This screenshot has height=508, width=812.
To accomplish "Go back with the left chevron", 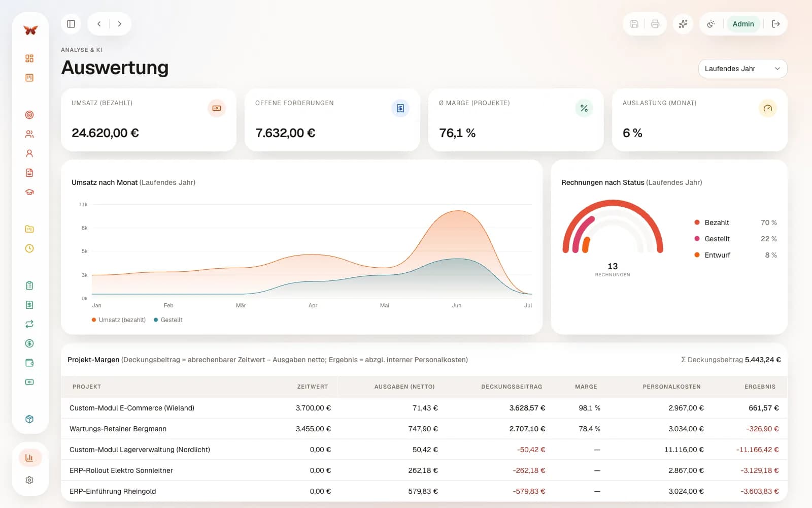I will [99, 24].
